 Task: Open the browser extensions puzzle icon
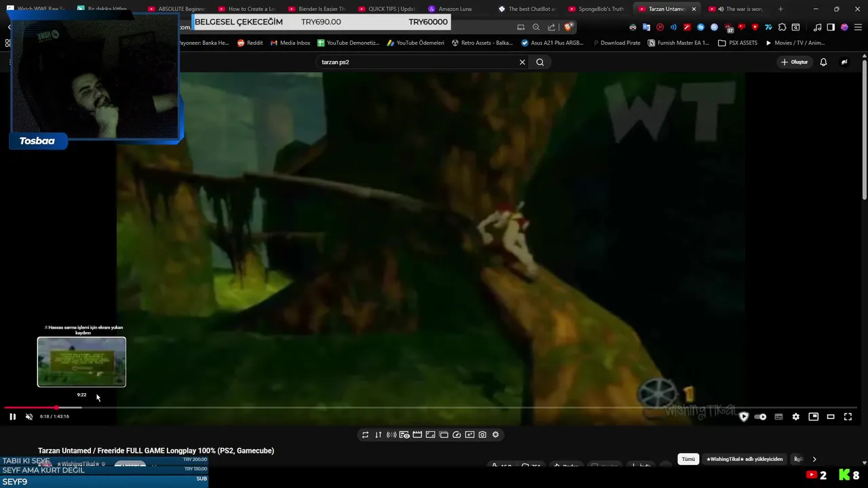click(782, 27)
